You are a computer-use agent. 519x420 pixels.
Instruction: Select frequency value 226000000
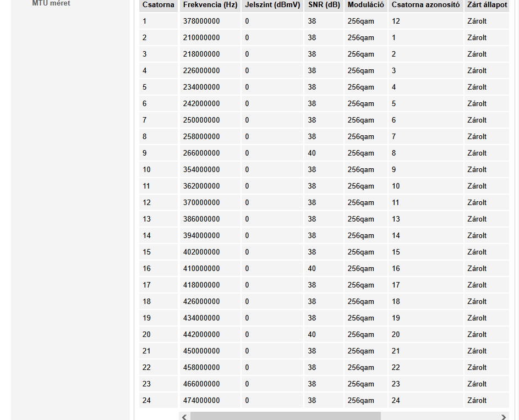201,71
